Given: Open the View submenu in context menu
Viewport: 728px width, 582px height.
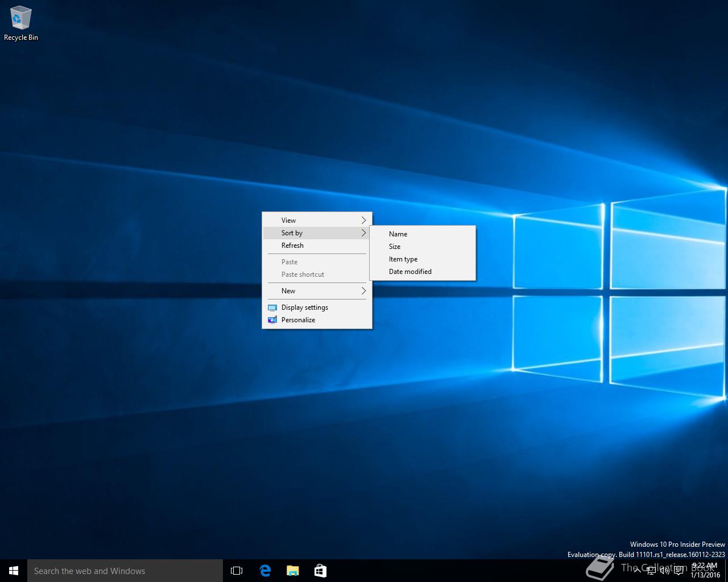Looking at the screenshot, I should [317, 221].
